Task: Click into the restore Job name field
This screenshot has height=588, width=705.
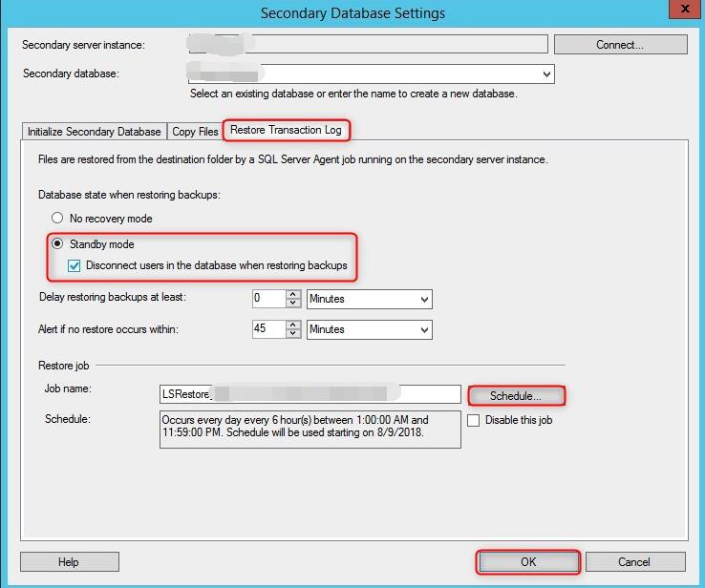Action: [310, 394]
